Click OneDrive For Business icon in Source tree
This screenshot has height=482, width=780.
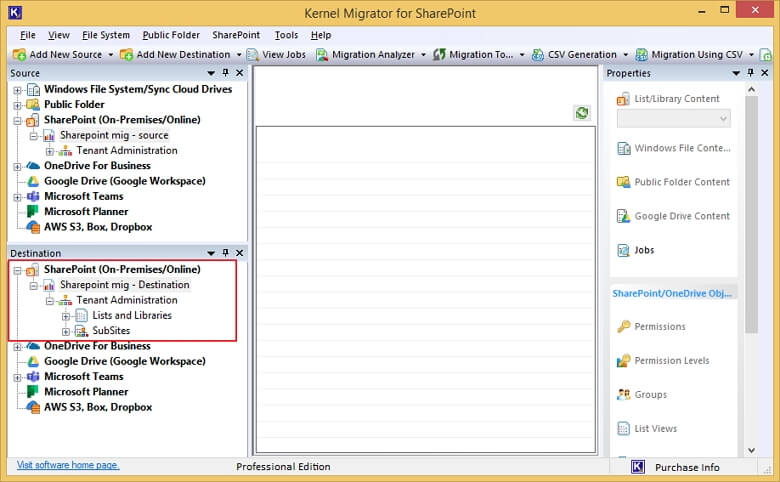tap(33, 166)
